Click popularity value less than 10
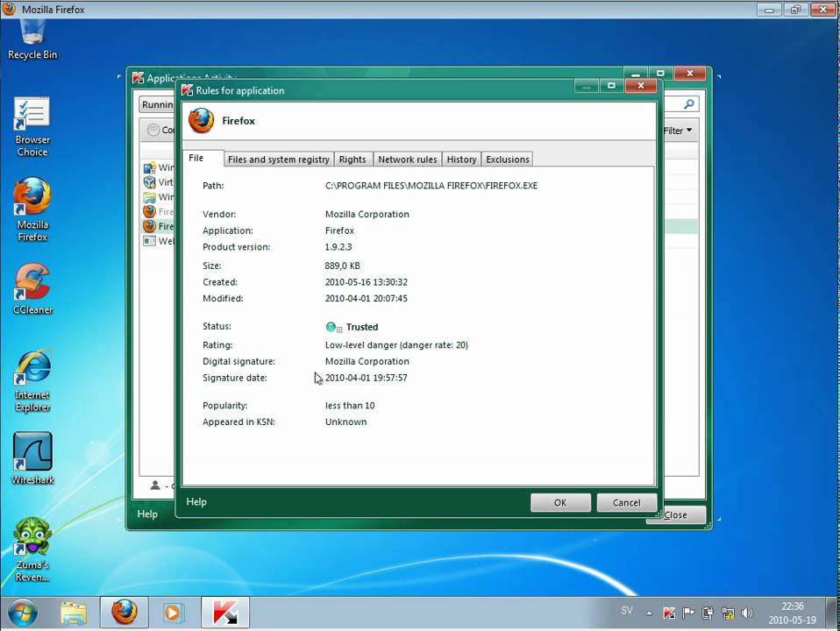Viewport: 840px width, 631px height. point(350,406)
